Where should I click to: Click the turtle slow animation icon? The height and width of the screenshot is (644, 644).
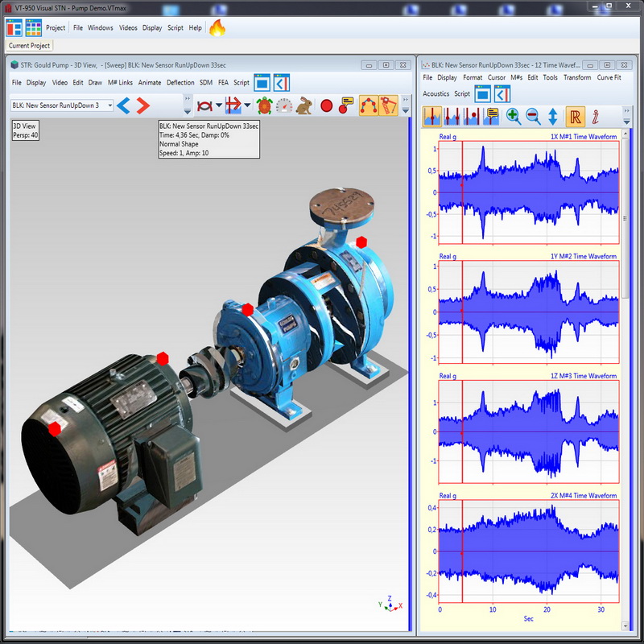point(264,105)
